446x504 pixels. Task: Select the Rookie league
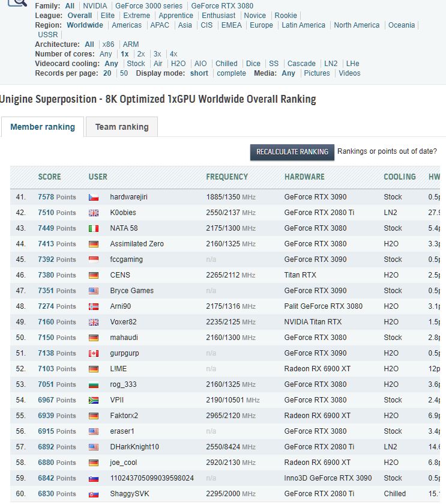pyautogui.click(x=286, y=16)
